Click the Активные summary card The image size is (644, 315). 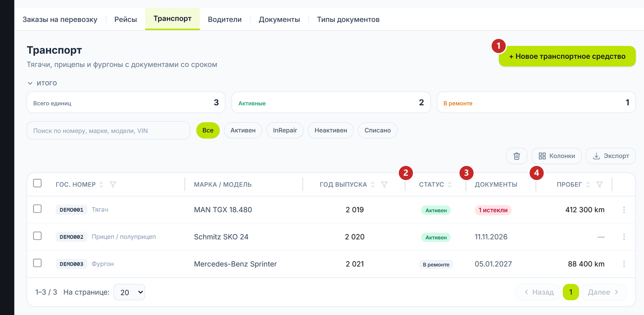coord(331,102)
